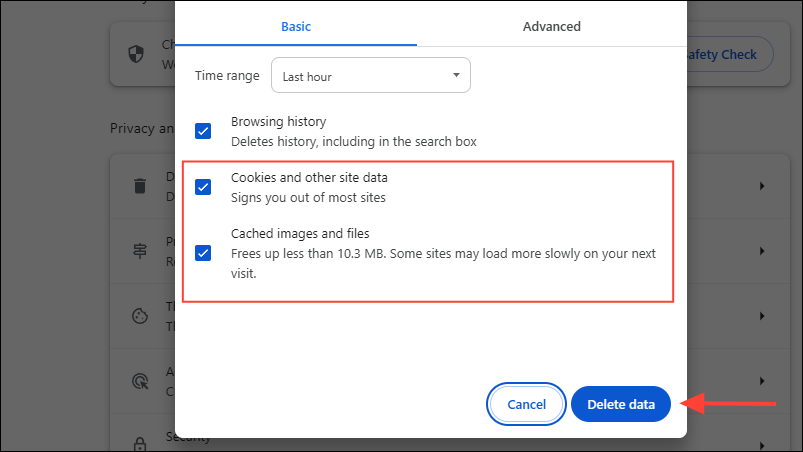
Task: Click 'Cookies and other site data' text
Action: (309, 178)
